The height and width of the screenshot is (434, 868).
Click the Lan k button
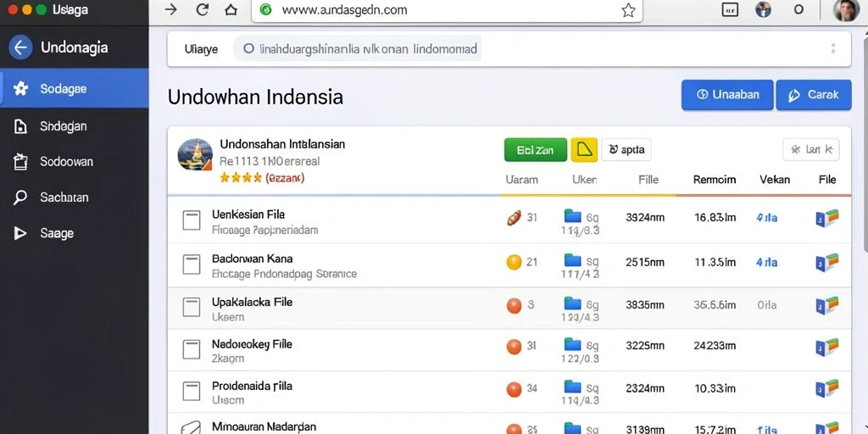(x=811, y=149)
